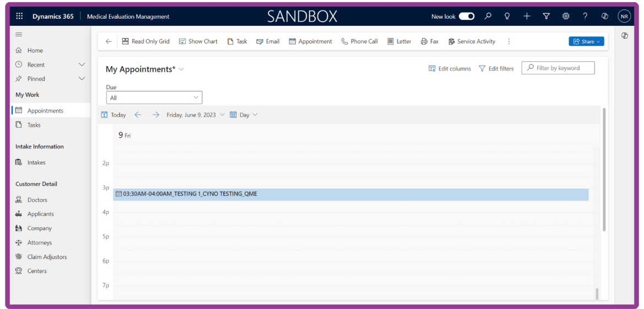644x309 pixels.
Task: Open the lightbulb assistant icon
Action: pyautogui.click(x=507, y=17)
